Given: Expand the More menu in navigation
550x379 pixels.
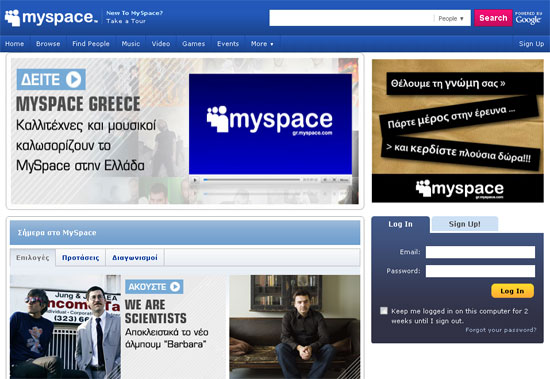Looking at the screenshot, I should (x=262, y=44).
